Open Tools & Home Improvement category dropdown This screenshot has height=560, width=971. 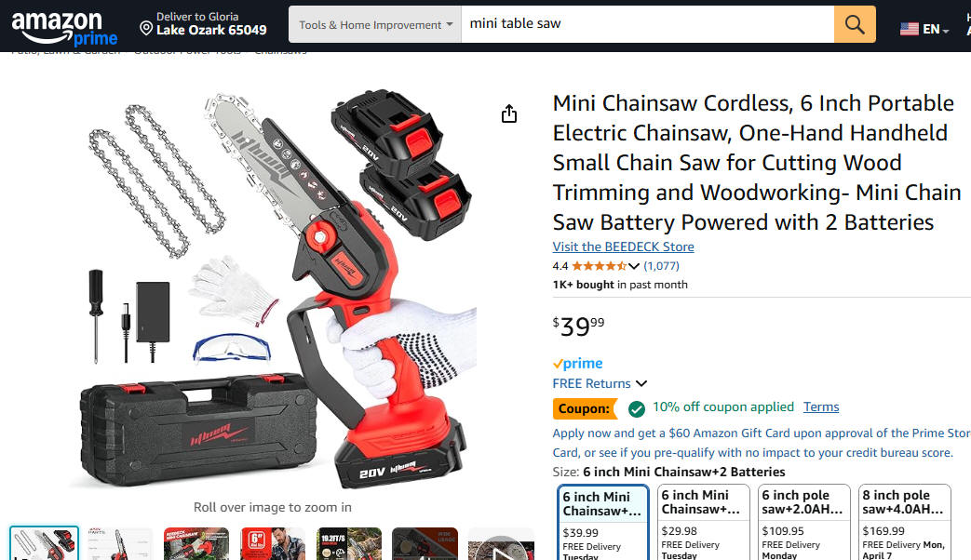click(x=374, y=24)
